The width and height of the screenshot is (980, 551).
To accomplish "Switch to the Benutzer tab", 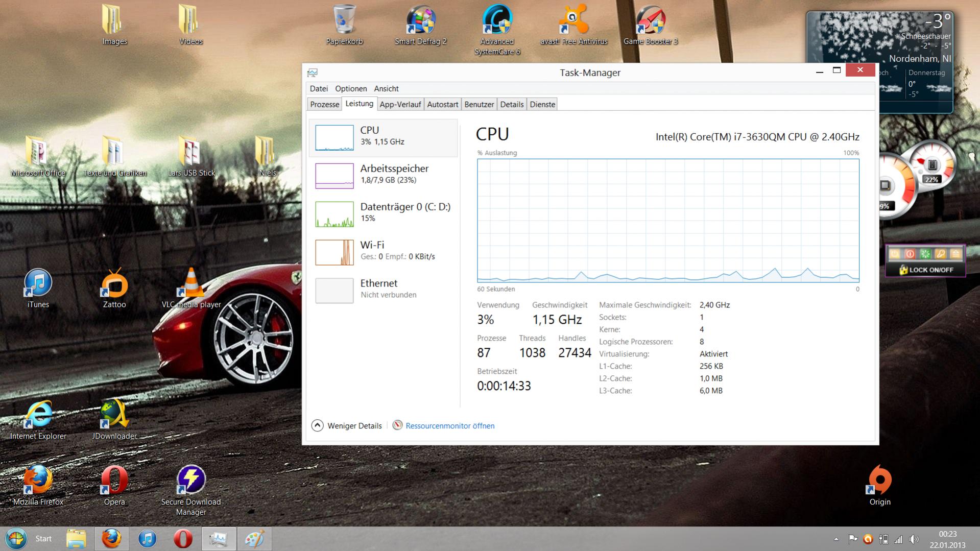I will pyautogui.click(x=479, y=104).
